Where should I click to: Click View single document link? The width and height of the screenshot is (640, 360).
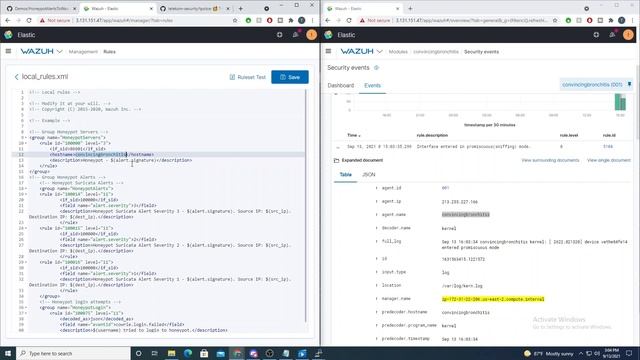coord(609,160)
